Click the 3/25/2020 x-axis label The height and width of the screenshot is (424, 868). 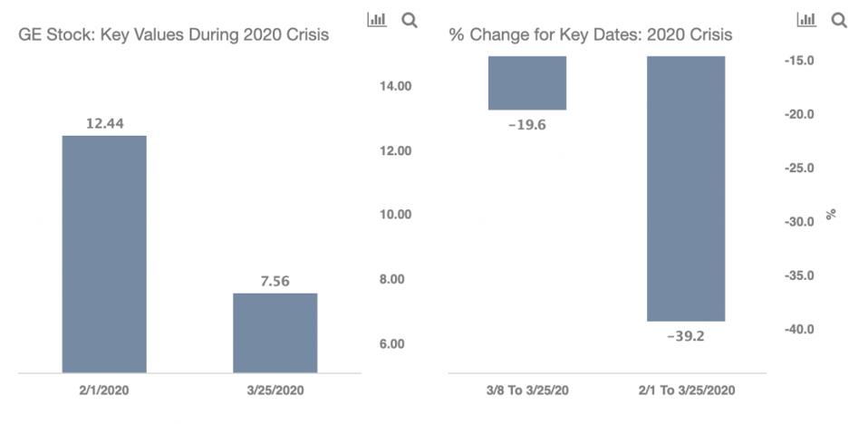(x=275, y=390)
